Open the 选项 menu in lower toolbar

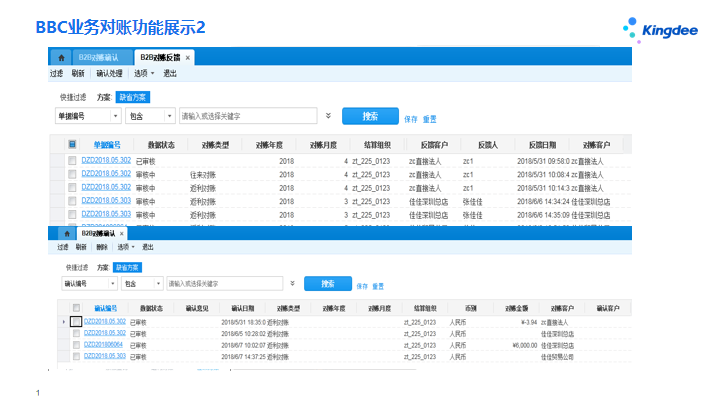click(125, 247)
